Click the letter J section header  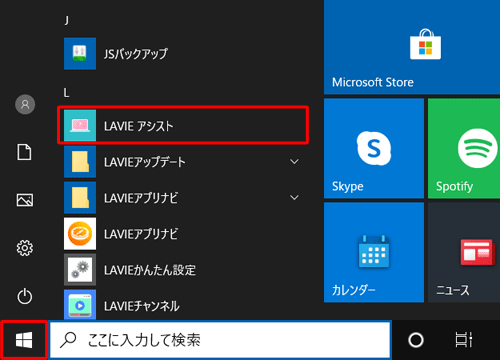point(67,21)
